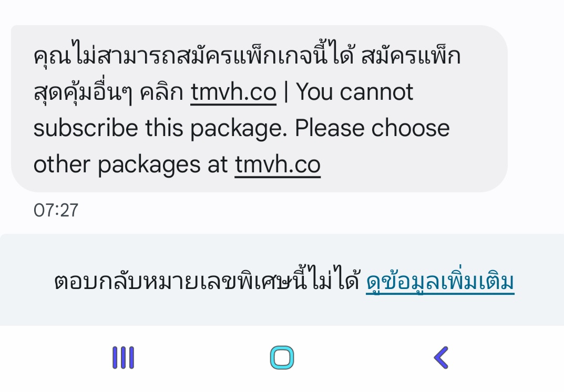Tap the ตอบกลับหมายเลขพิเศษนี้ไม่ได้ notice text
564x392 pixels.
[207, 281]
